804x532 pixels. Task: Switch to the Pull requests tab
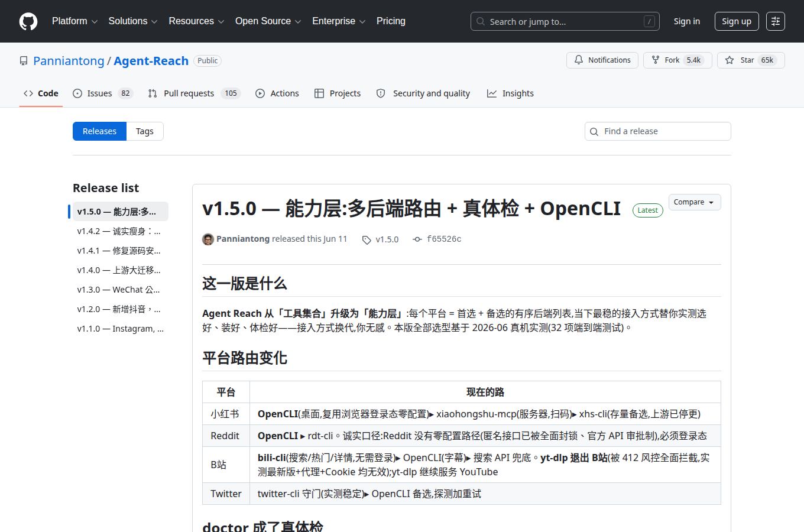194,93
